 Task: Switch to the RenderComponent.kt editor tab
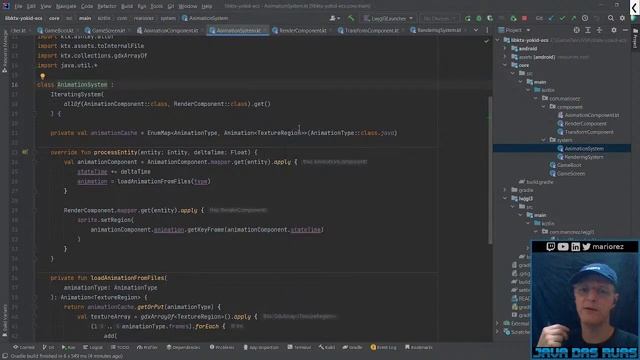click(299, 31)
